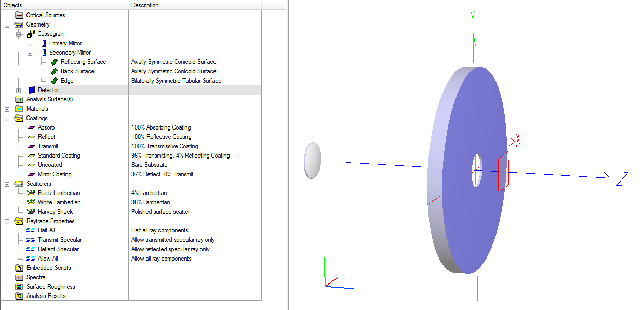The width and height of the screenshot is (644, 310).
Task: Click the Halt All raytrace property icon
Action: (31, 230)
